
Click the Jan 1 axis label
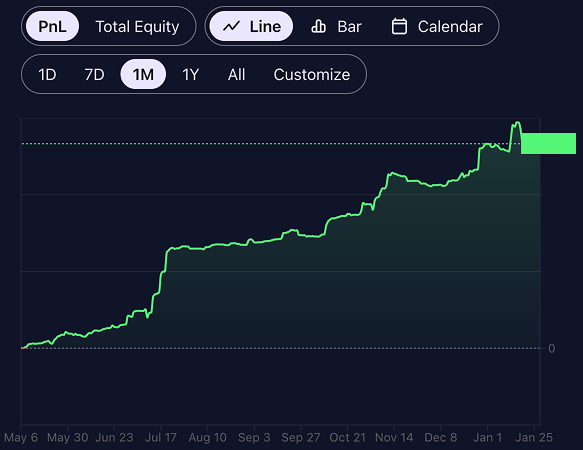(487, 437)
